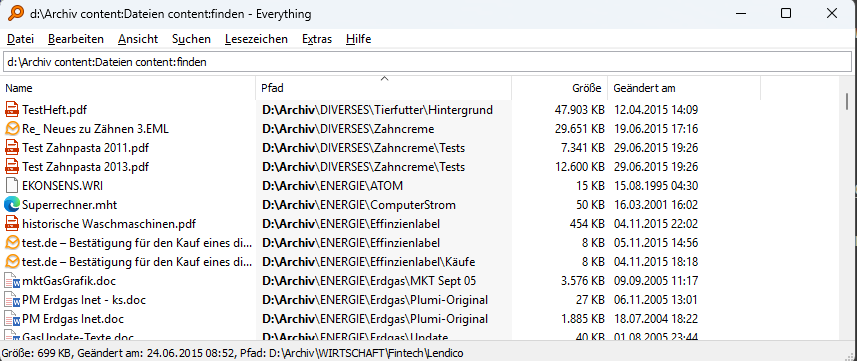857x361 pixels.
Task: Select the file EKONSENS.WRI
Action: coord(61,186)
